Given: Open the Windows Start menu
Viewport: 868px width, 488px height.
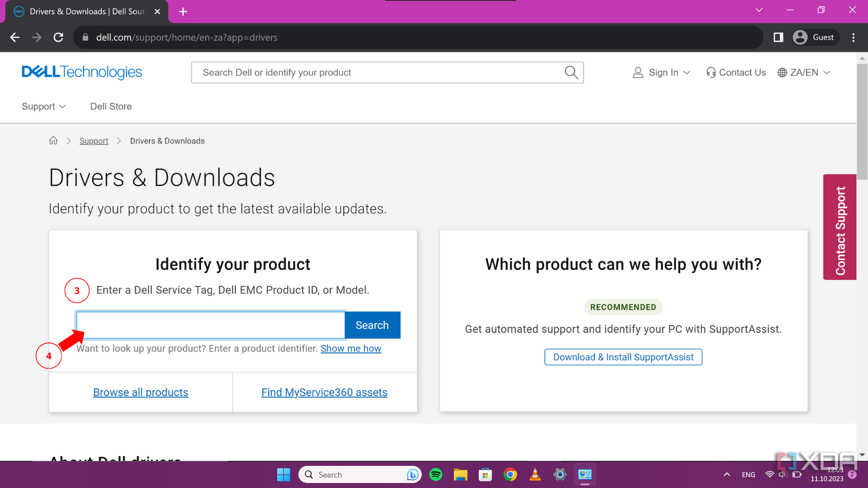Looking at the screenshot, I should tap(283, 474).
